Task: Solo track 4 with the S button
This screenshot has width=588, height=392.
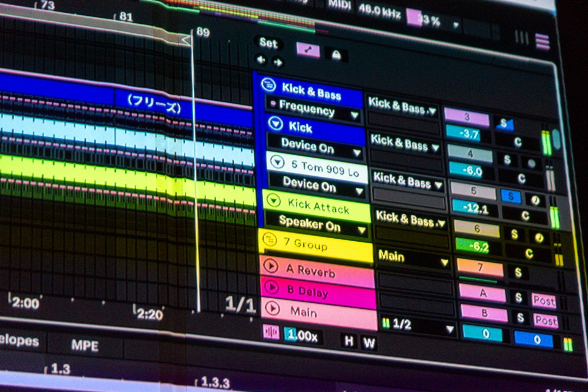Action: (x=507, y=159)
